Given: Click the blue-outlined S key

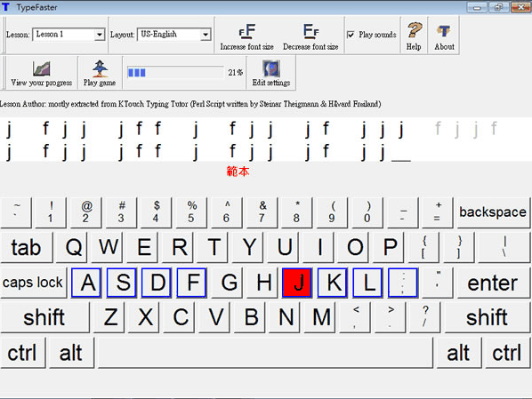Looking at the screenshot, I should click(x=122, y=283).
